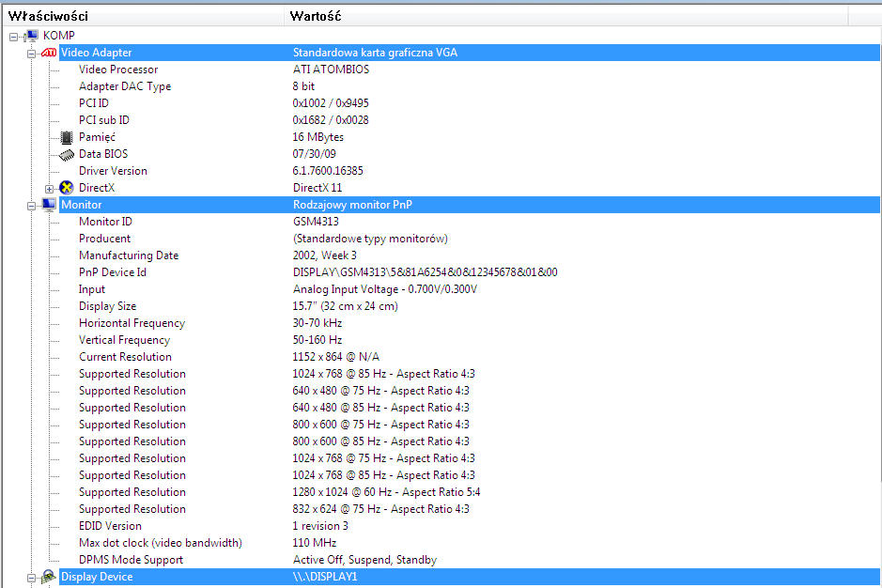Click the KOMP computer icon
This screenshot has height=588, width=882.
32,36
